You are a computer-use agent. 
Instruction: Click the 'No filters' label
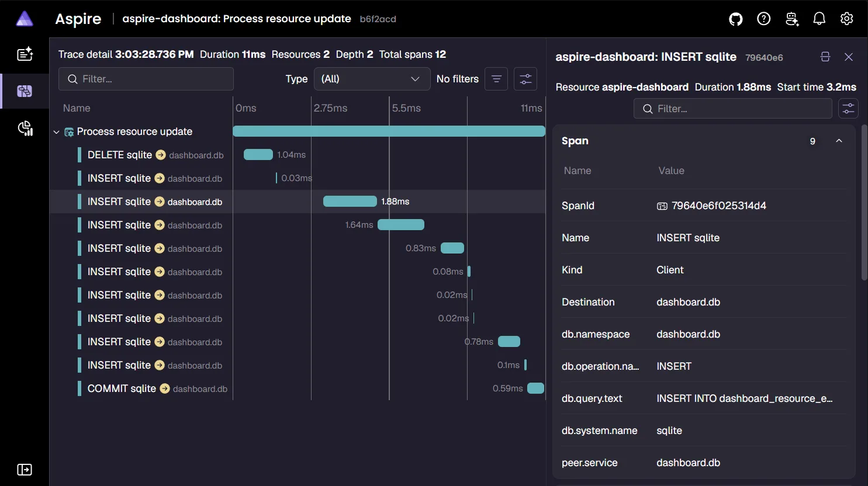tap(457, 79)
